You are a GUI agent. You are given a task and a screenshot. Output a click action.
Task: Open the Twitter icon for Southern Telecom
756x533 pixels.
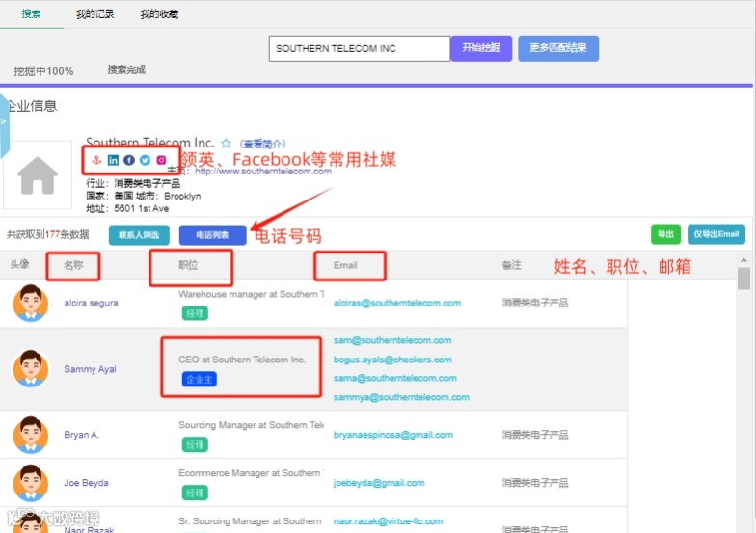tap(145, 160)
